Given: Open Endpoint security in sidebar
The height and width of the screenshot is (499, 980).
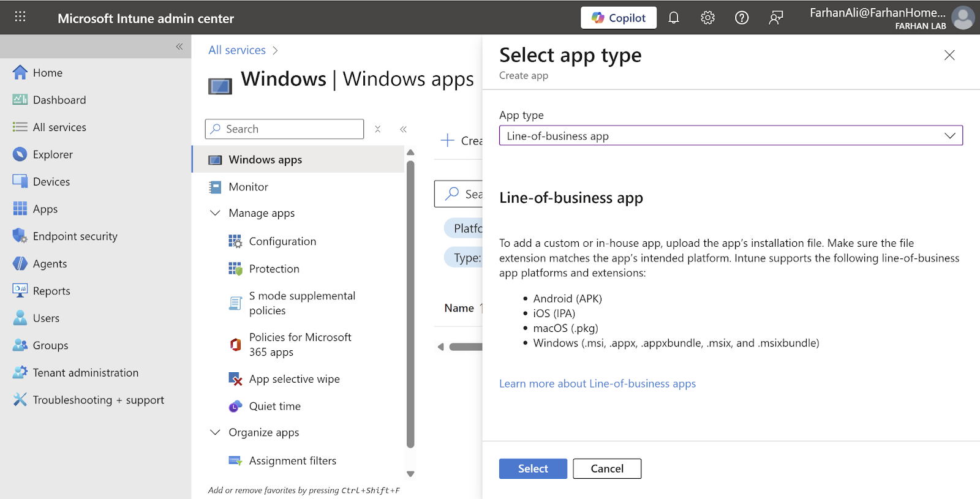Looking at the screenshot, I should click(x=75, y=236).
